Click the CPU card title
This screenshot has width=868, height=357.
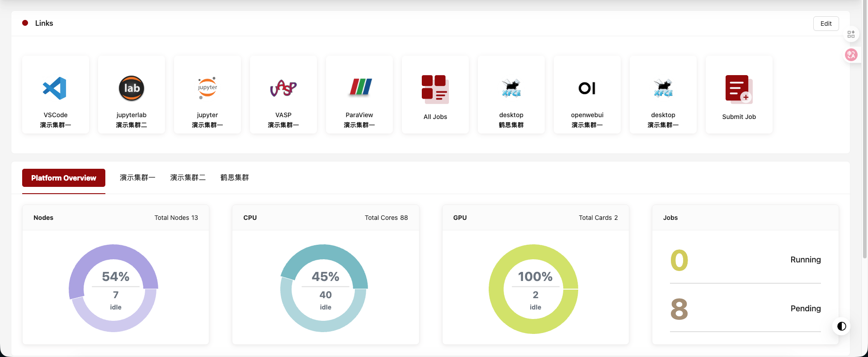point(250,218)
